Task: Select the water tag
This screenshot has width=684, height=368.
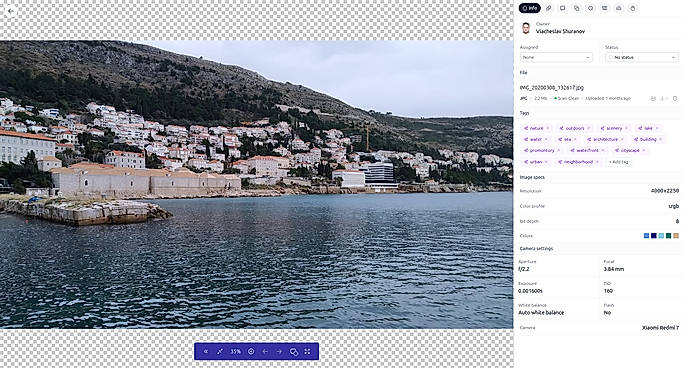Action: (536, 139)
